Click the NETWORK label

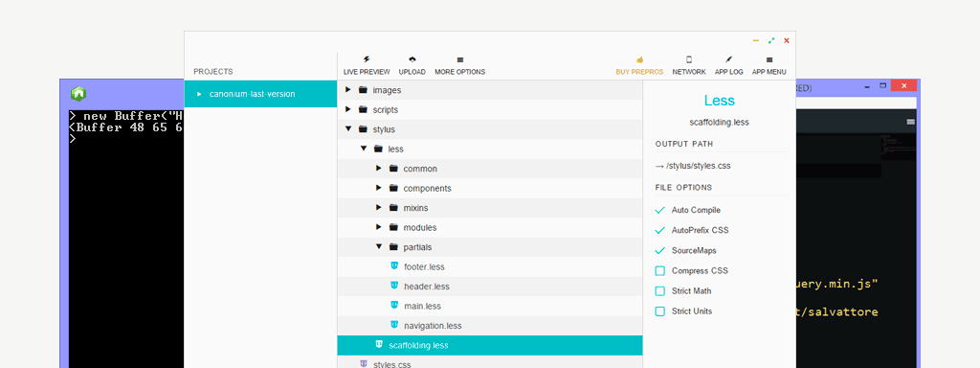pos(689,72)
